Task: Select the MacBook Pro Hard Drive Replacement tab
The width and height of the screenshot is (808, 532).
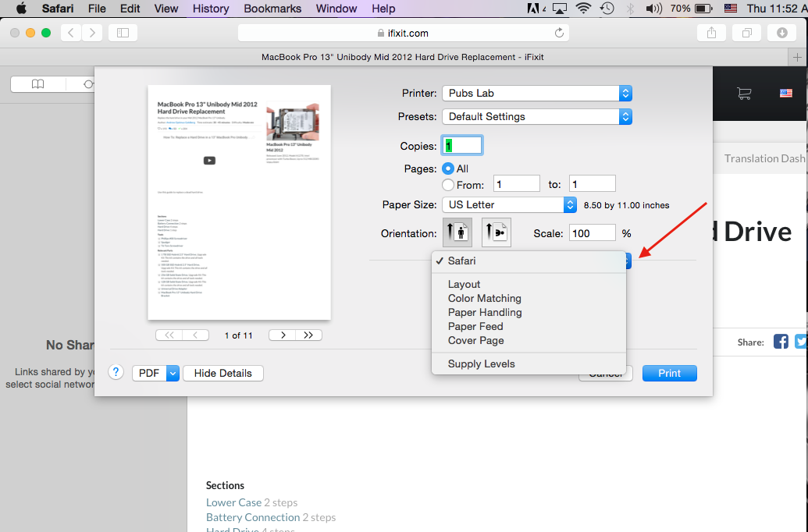Action: (x=403, y=57)
